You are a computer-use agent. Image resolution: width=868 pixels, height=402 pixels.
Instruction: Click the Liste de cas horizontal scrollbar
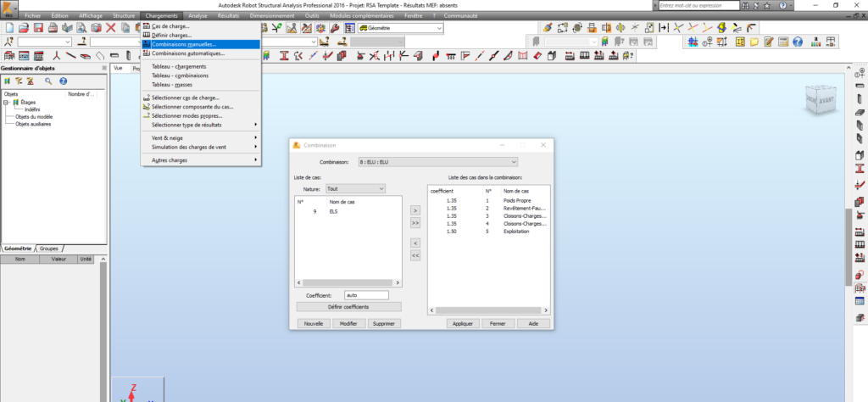point(348,282)
